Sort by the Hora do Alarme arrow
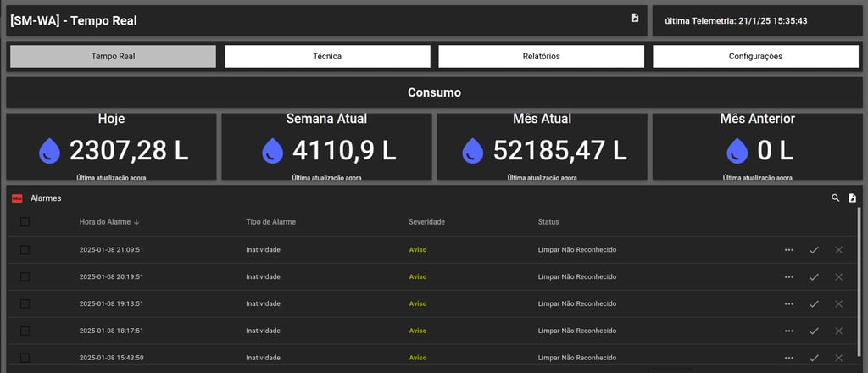This screenshot has height=373, width=868. coord(136,222)
